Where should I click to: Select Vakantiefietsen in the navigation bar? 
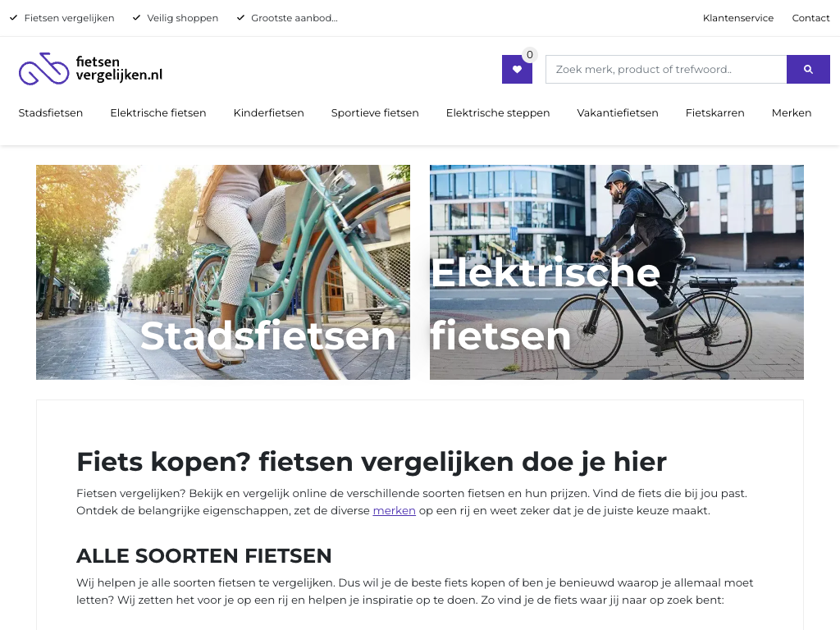[x=617, y=113]
